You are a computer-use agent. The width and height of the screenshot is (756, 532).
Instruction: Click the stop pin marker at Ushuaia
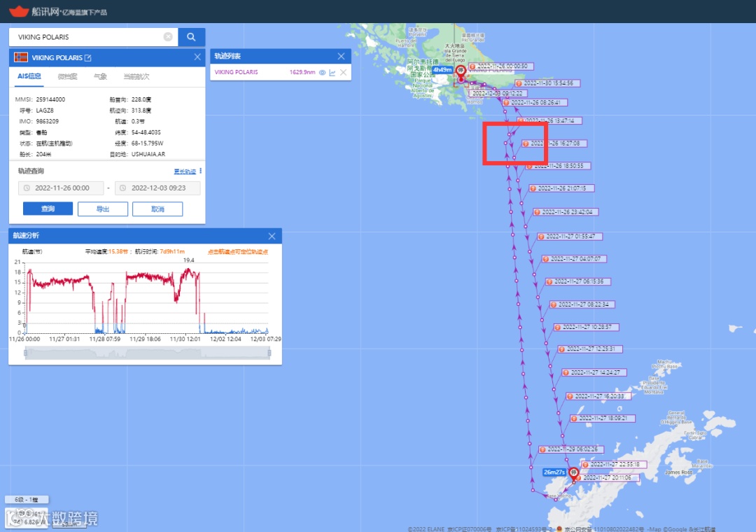click(x=461, y=71)
